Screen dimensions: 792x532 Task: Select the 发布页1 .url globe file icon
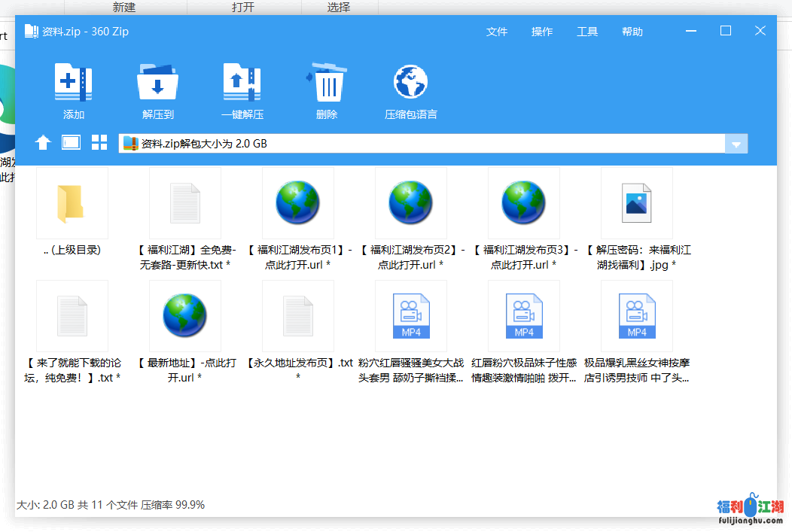[x=297, y=203]
